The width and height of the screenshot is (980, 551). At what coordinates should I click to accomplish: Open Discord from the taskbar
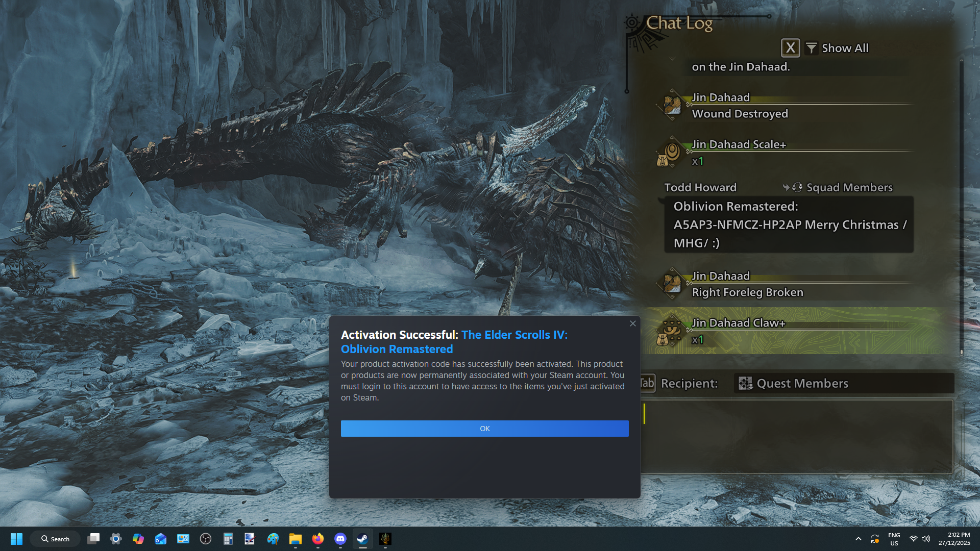click(340, 539)
